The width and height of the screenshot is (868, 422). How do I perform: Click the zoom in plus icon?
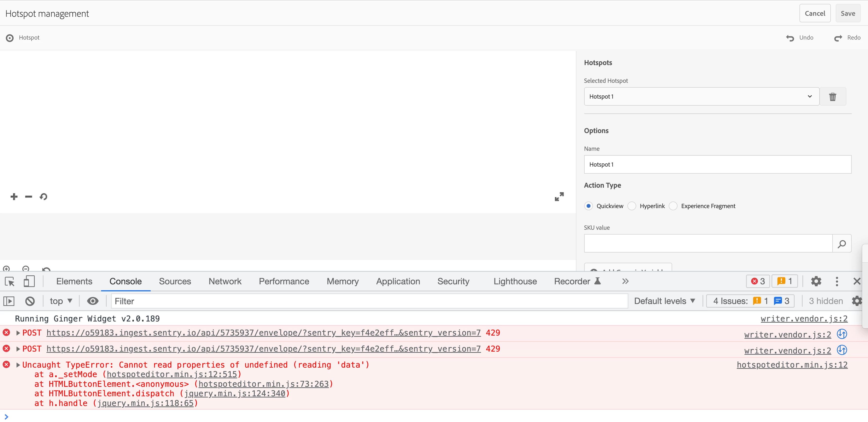14,197
